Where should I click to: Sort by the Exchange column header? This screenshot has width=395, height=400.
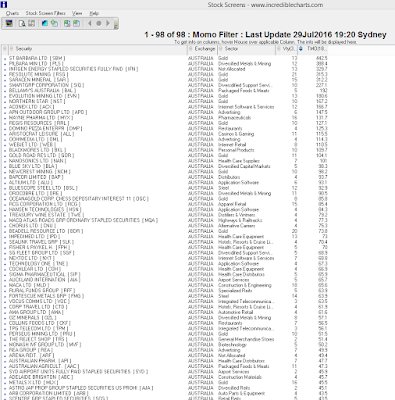(x=202, y=49)
